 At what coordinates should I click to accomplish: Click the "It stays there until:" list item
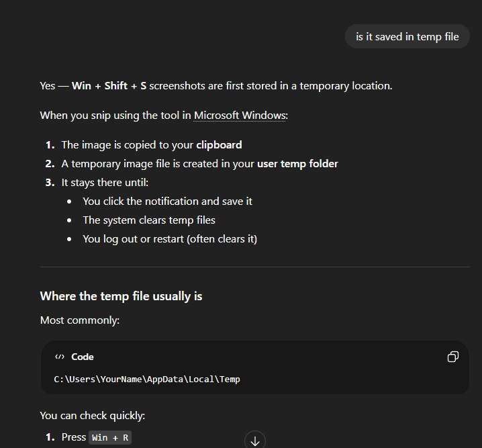click(x=106, y=182)
